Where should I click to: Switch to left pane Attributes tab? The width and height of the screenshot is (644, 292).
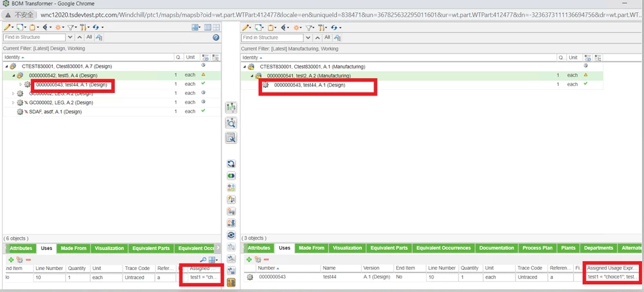(x=21, y=249)
